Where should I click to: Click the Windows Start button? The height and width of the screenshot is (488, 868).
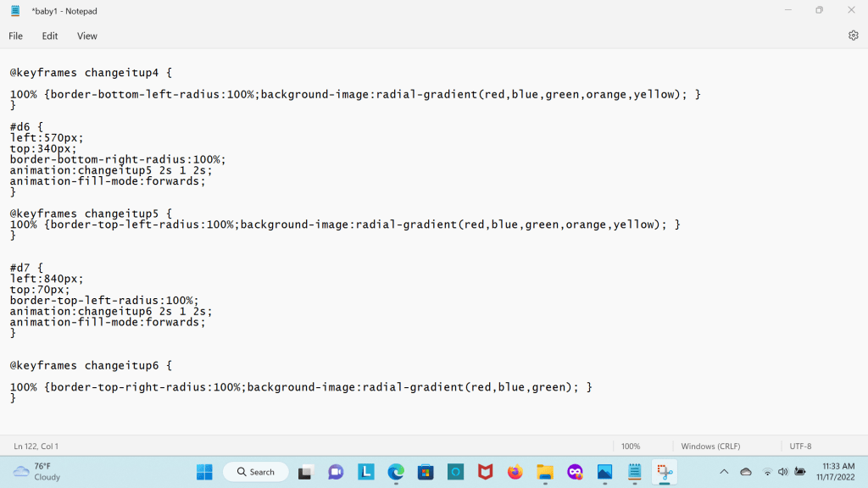click(204, 472)
